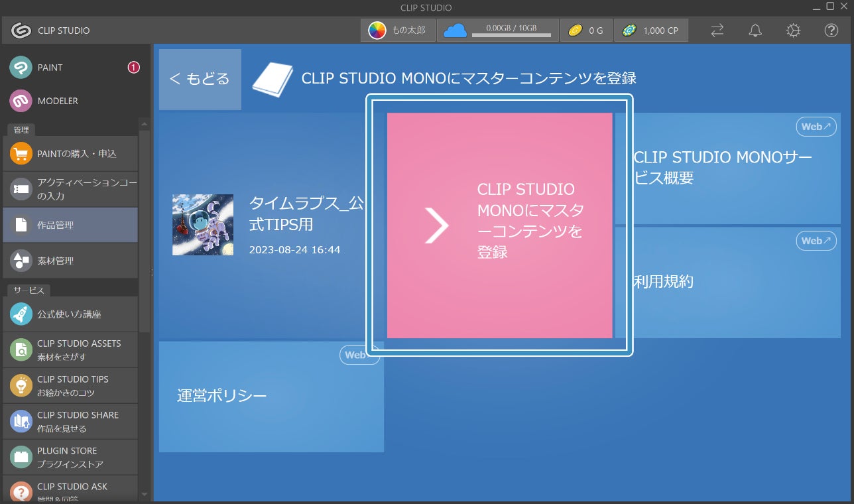Click the 作品管理 document icon
This screenshot has height=504, width=854.
[21, 225]
